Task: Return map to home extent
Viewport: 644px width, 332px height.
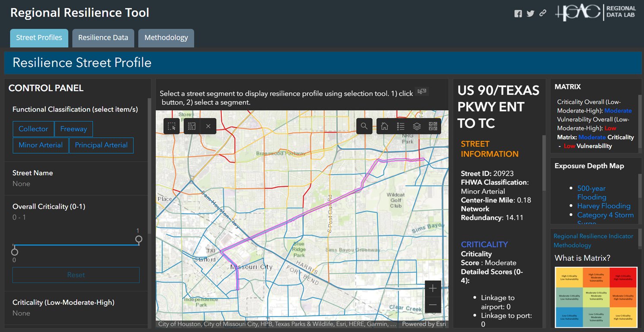Action: point(384,126)
